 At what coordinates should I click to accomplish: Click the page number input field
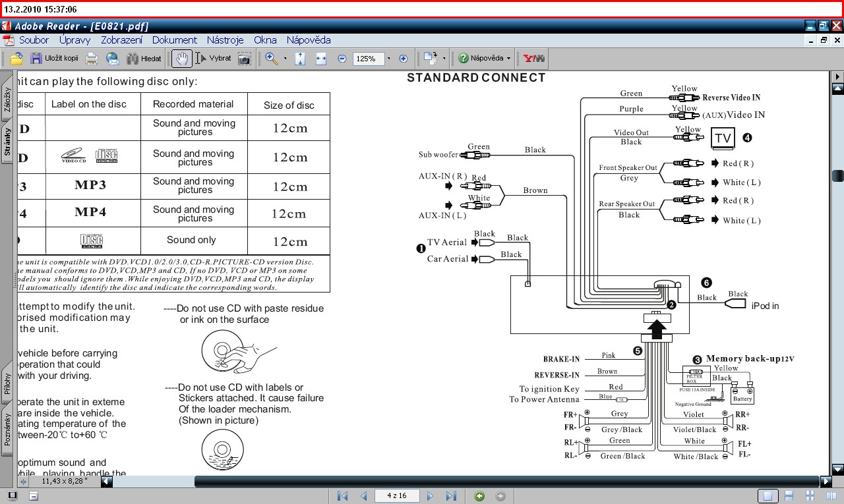397,496
